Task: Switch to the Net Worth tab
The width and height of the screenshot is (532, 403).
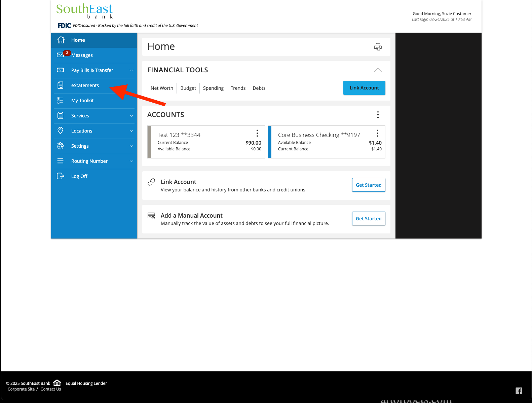Action: click(162, 88)
